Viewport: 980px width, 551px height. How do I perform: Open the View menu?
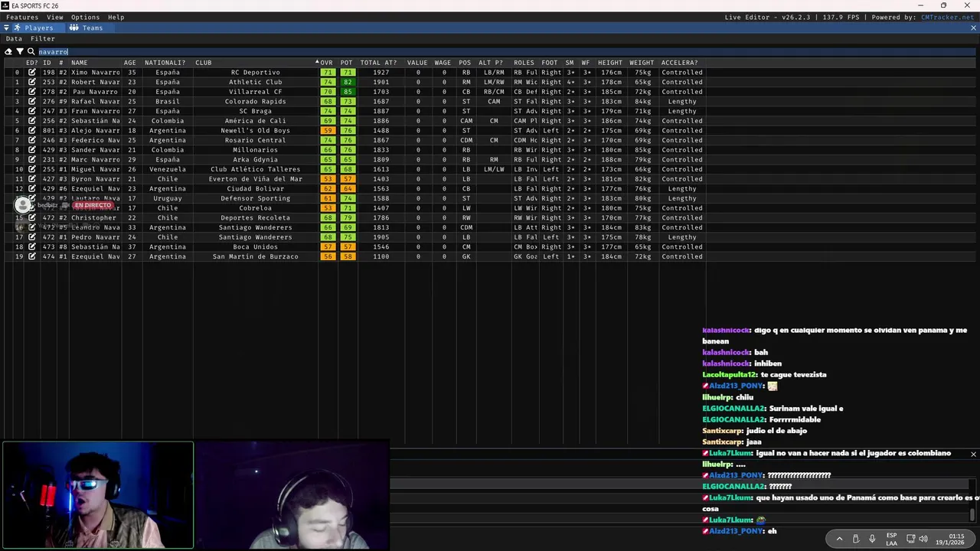[x=55, y=17]
